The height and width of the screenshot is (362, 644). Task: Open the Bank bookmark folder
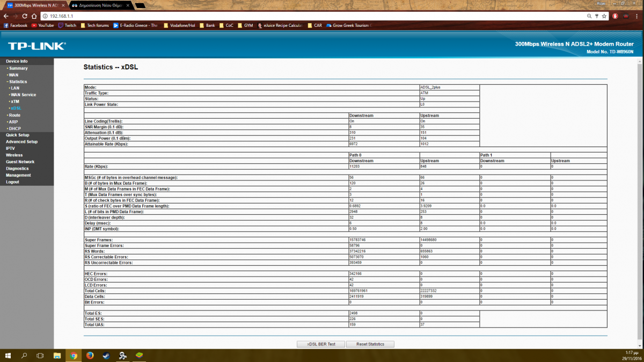[207, 25]
